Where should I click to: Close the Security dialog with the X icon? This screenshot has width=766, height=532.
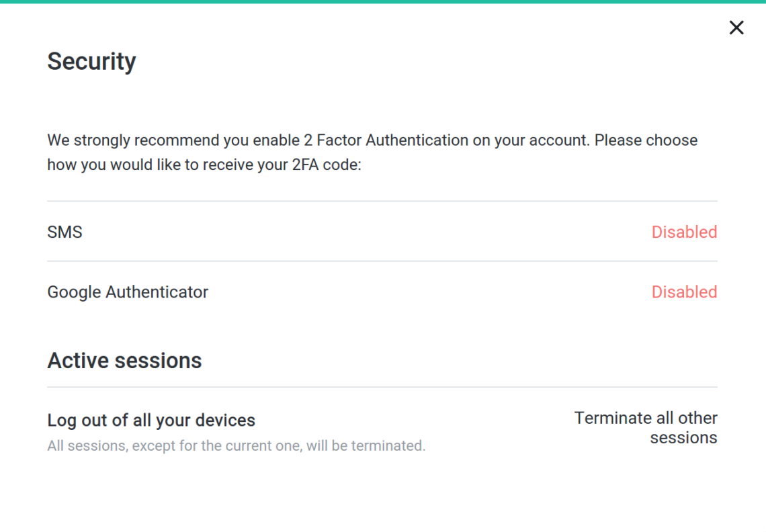[736, 28]
